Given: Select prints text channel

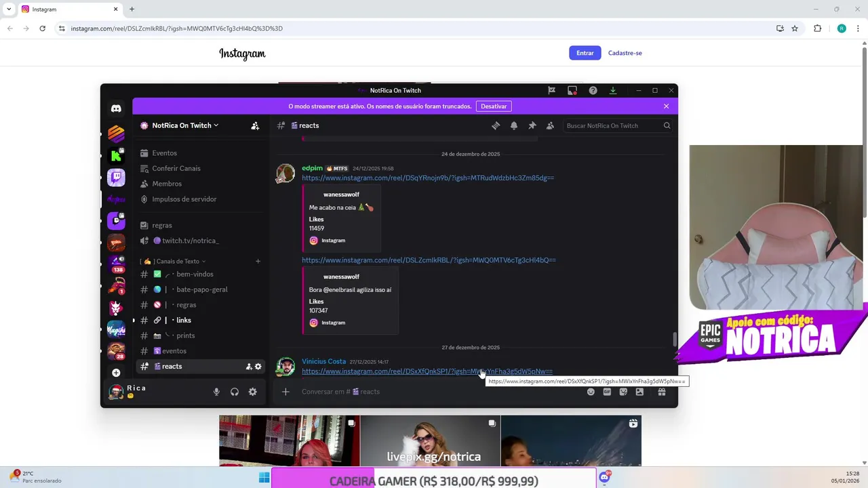Looking at the screenshot, I should [x=201, y=335].
